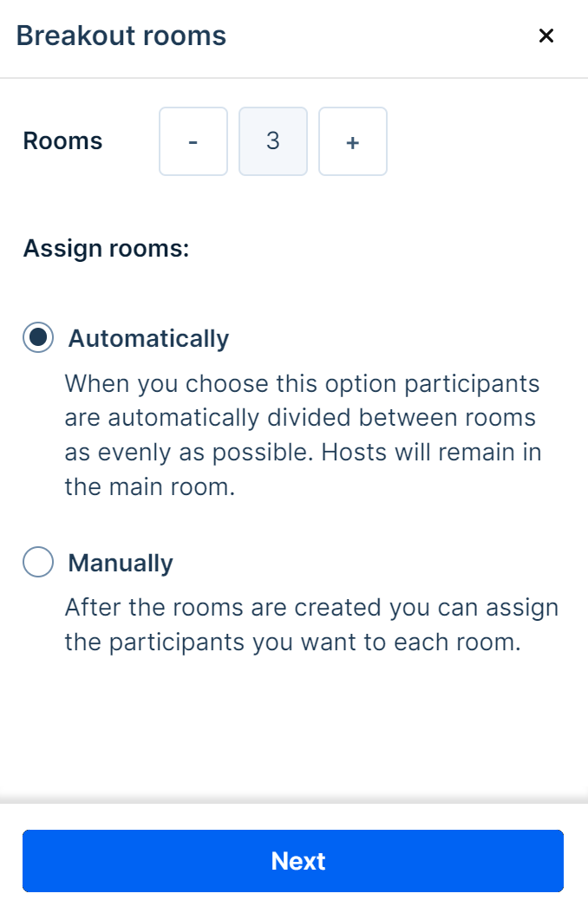Close the Breakout rooms panel

click(546, 36)
